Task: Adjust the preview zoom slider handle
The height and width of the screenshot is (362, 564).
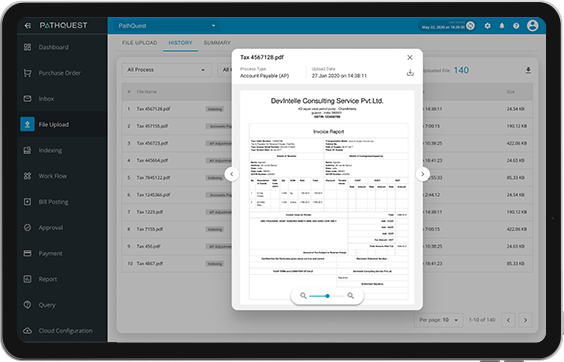Action: pos(327,296)
